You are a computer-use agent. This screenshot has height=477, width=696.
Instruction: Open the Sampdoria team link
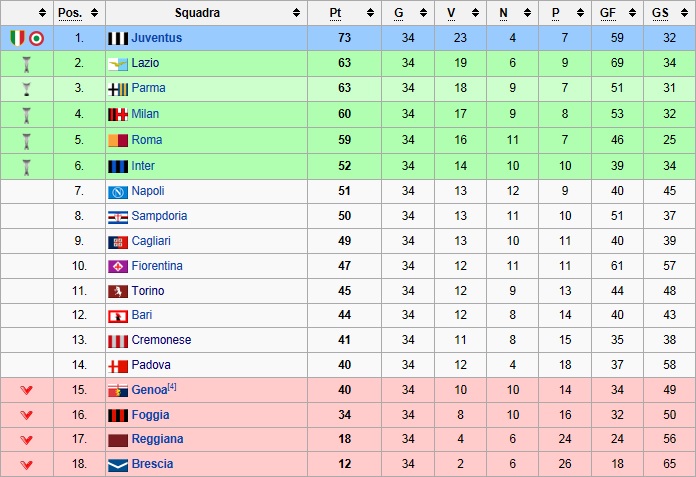159,216
